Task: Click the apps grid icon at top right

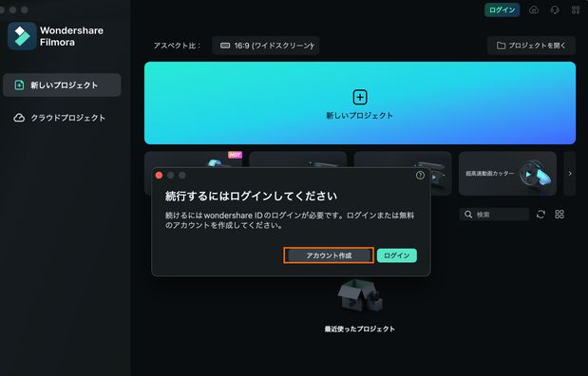Action: 576,10
